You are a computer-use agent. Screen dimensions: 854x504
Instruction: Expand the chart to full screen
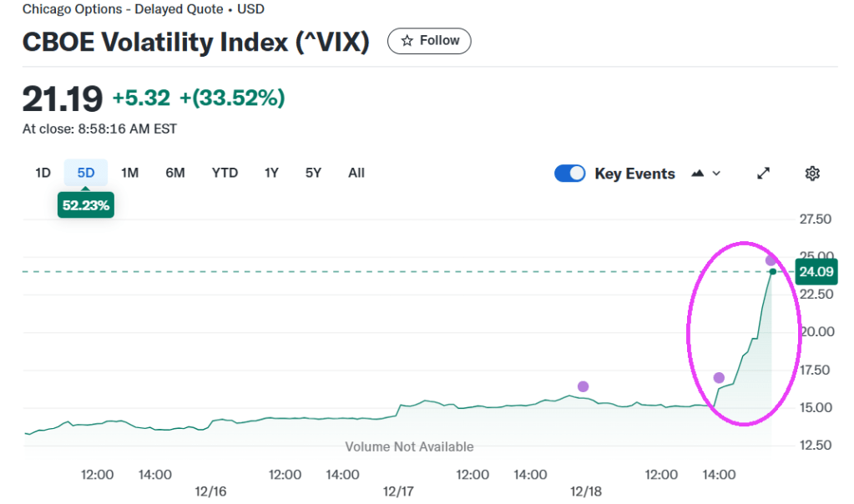click(x=763, y=174)
